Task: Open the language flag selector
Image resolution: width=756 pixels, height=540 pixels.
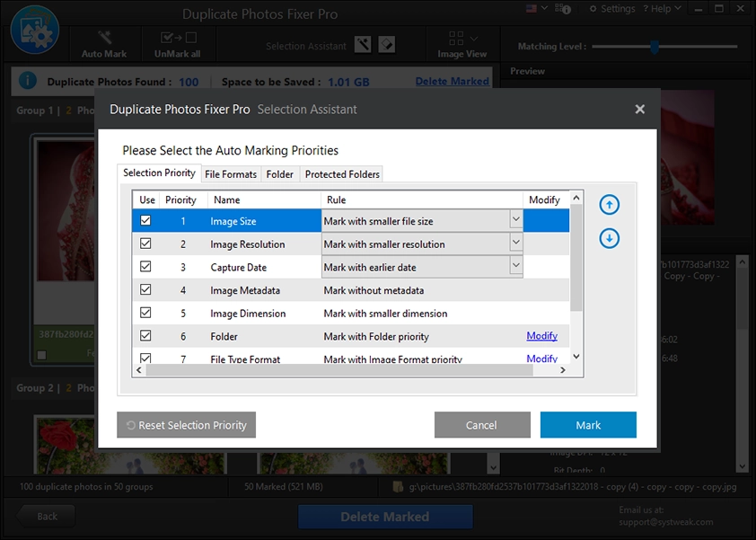Action: tap(536, 9)
